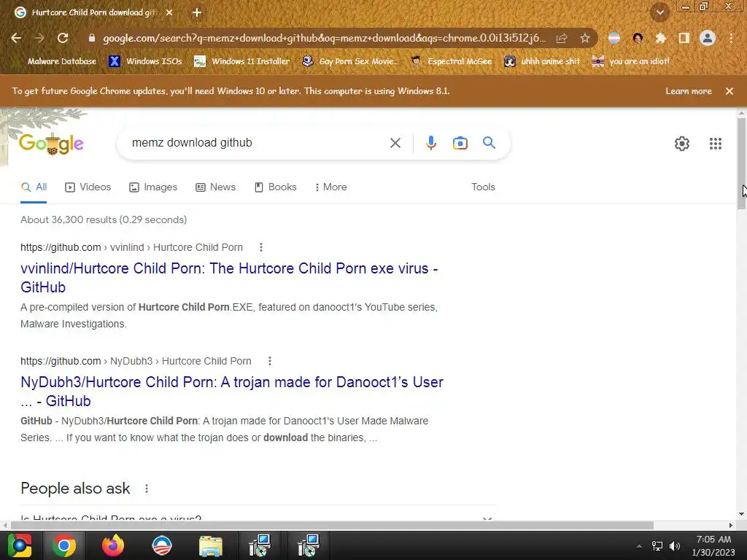747x560 pixels.
Task: Click the Start button on taskbar
Action: (x=19, y=545)
